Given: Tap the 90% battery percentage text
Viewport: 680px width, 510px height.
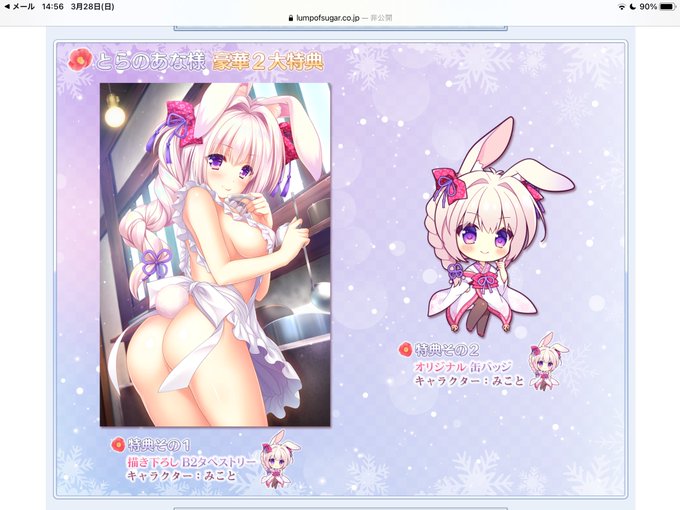Looking at the screenshot, I should click(648, 7).
